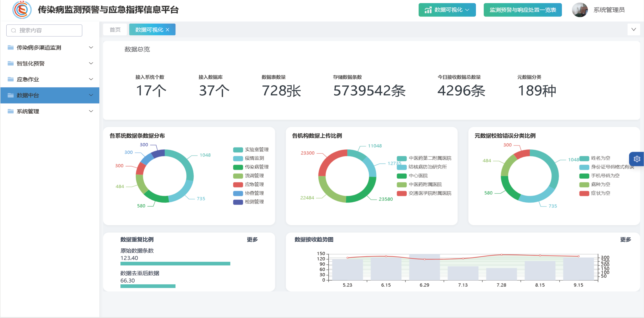This screenshot has height=318, width=644.
Task: Open 应急作业 sidebar item
Action: pyautogui.click(x=50, y=79)
